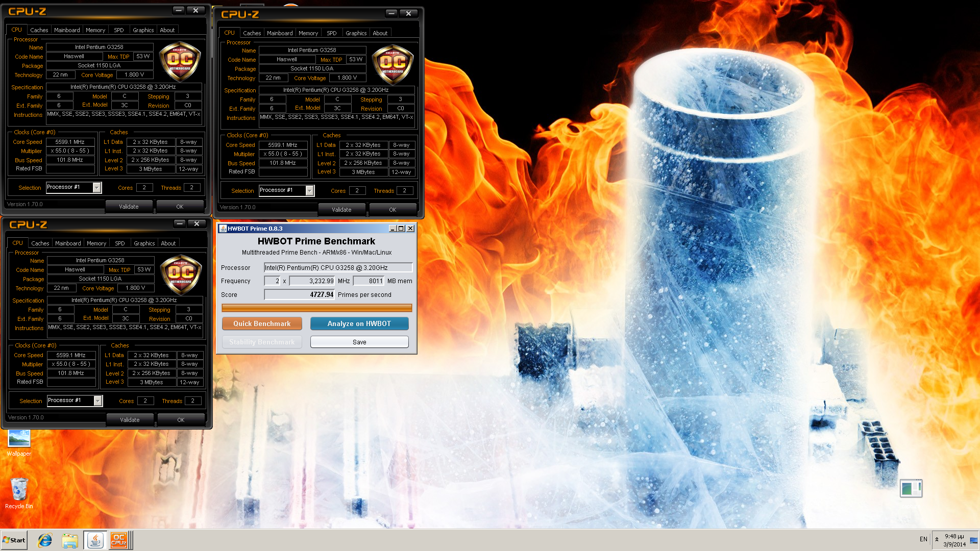
Task: Click Show desktop button at taskbar end
Action: pos(974,540)
